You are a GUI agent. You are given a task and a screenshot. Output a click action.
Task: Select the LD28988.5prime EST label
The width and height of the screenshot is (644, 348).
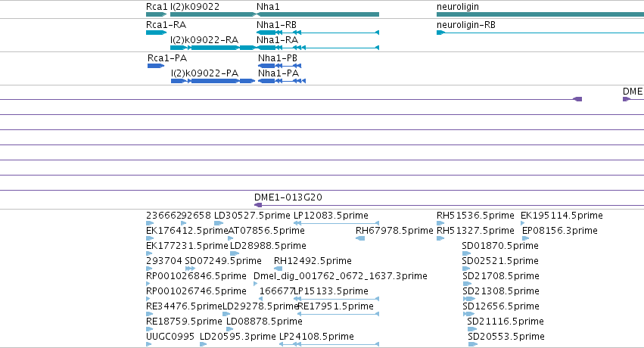pyautogui.click(x=268, y=246)
